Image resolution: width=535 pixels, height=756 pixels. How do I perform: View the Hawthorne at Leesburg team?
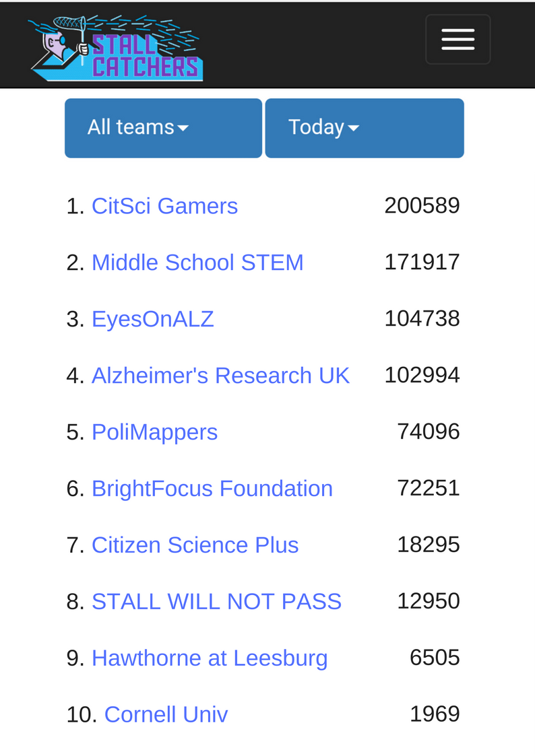pos(210,658)
